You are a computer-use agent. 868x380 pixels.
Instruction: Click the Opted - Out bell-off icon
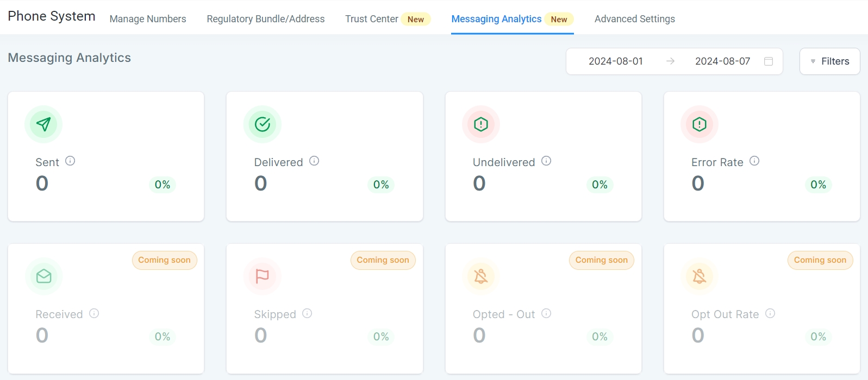point(481,276)
